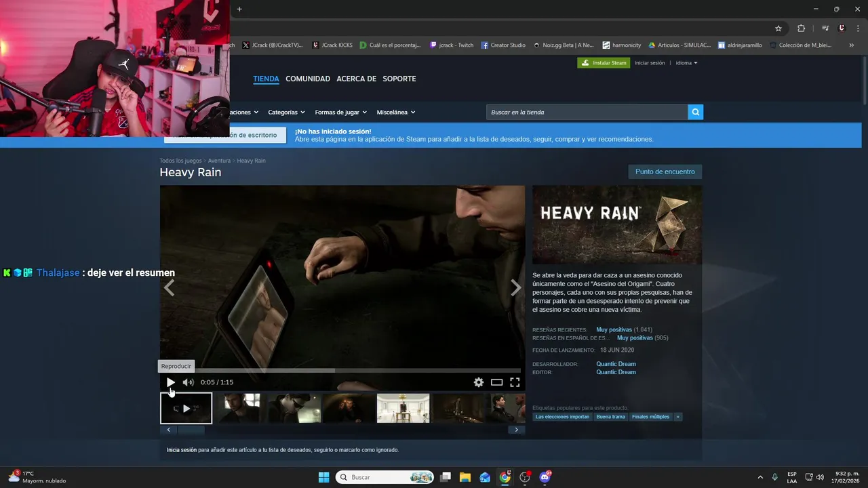This screenshot has height=488, width=868.
Task: Open the iniciar sesión link
Action: [x=650, y=63]
